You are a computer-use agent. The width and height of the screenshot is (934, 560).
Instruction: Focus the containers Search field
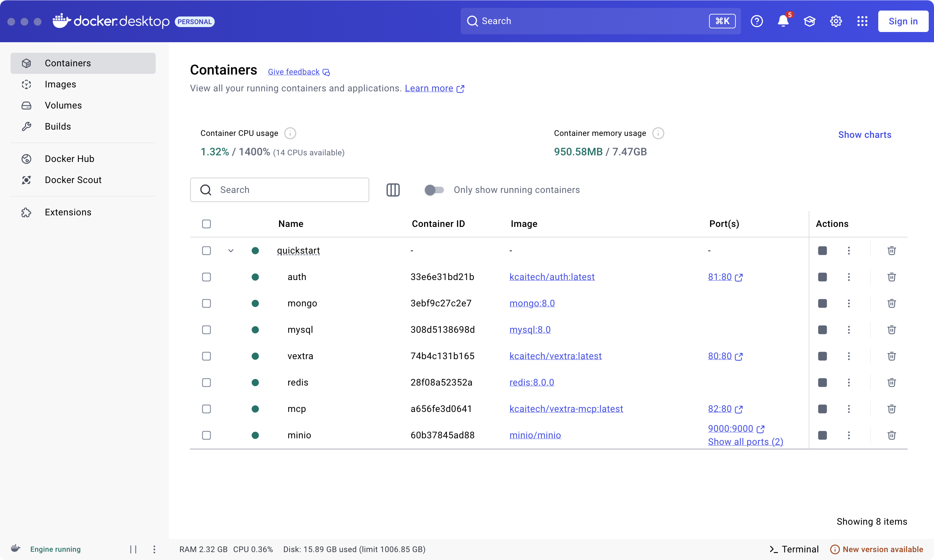click(x=279, y=190)
